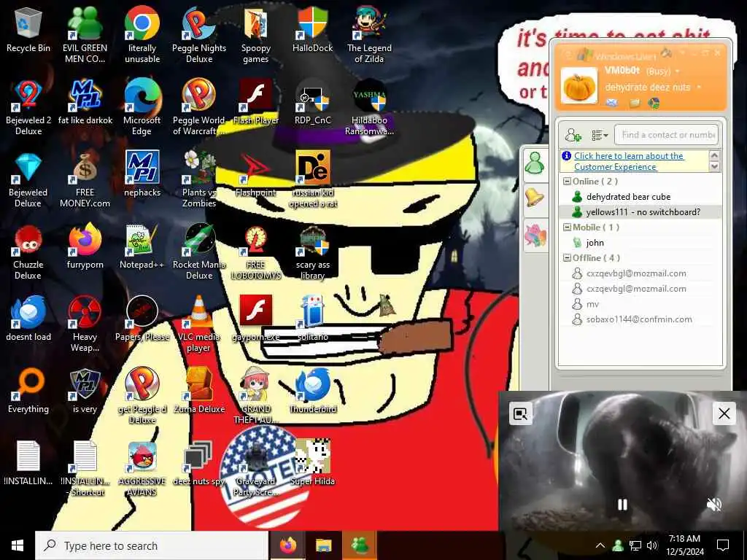Image resolution: width=747 pixels, height=560 pixels.
Task: Launch the Everything search shortcut
Action: tap(28, 392)
